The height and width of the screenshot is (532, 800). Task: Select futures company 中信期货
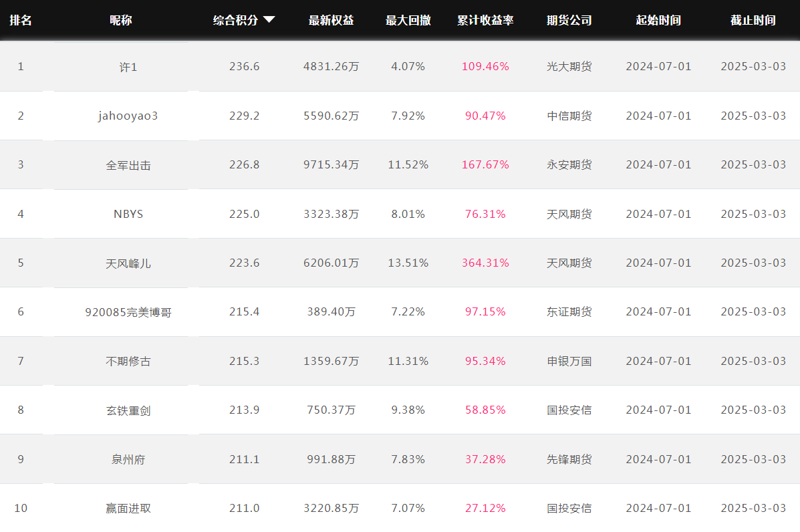[569, 116]
